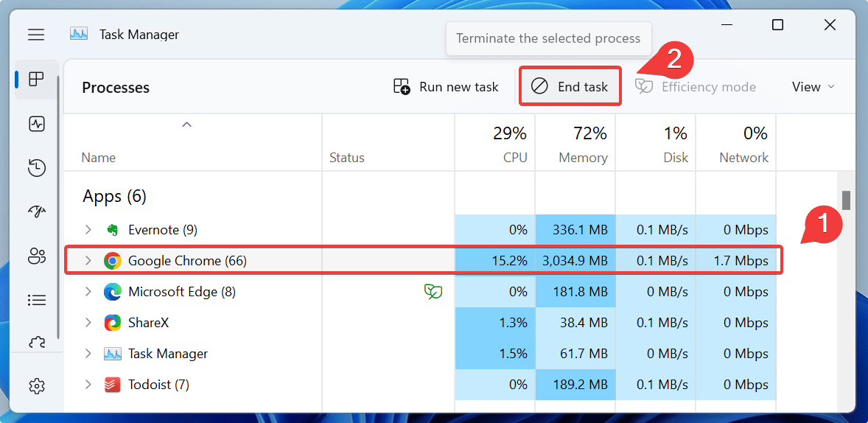Open the Details page in the sidebar
The height and width of the screenshot is (423, 868).
click(x=37, y=300)
